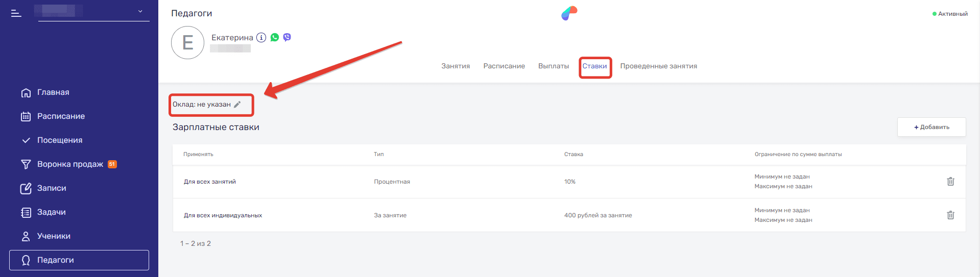
Task: Edit the Оклад value with the pencil icon
Action: [237, 105]
